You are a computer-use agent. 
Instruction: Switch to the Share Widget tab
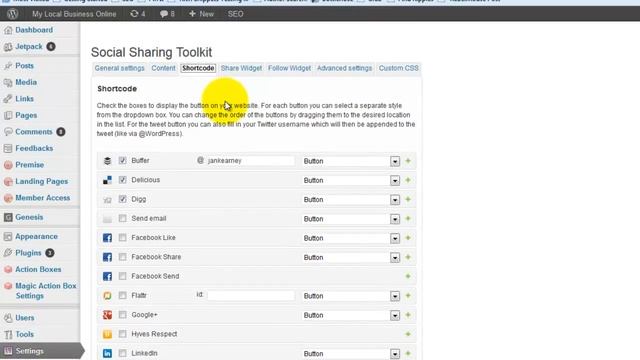pyautogui.click(x=241, y=68)
